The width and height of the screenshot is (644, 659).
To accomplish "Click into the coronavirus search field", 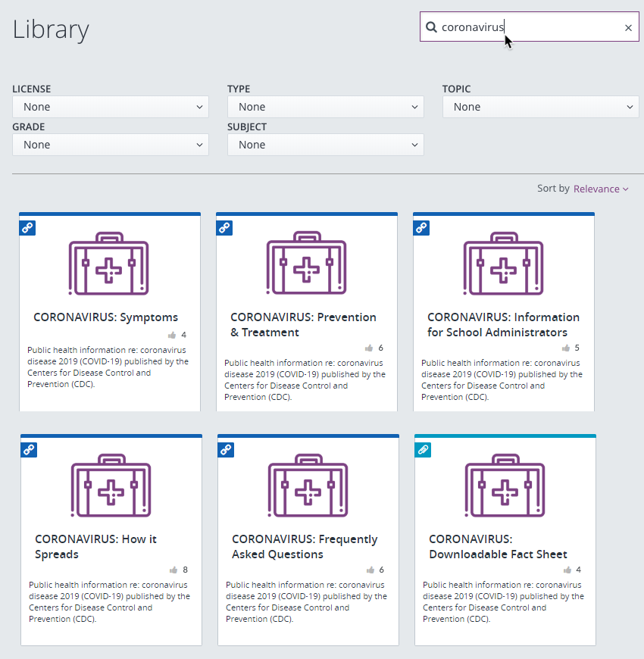I will click(x=530, y=27).
